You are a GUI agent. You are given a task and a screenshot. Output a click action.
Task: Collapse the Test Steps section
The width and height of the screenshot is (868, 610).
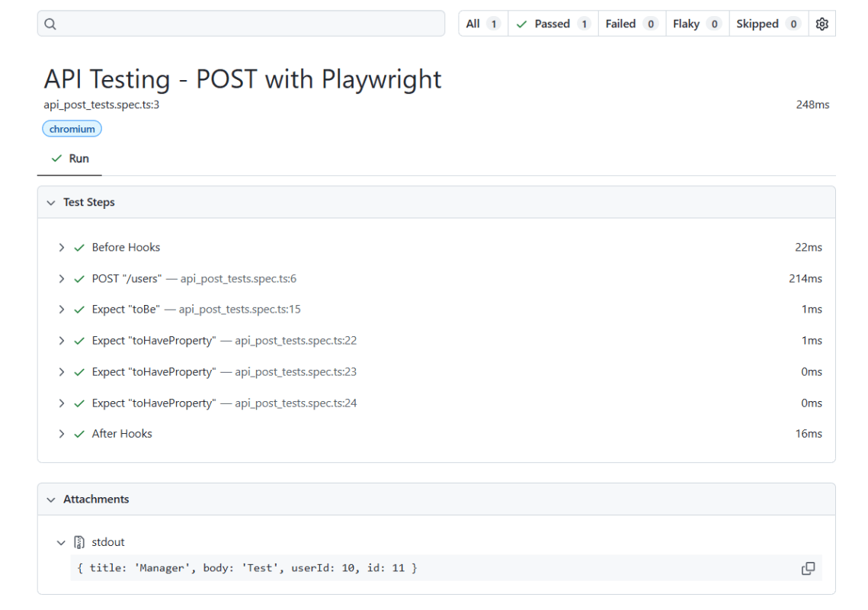coord(51,203)
